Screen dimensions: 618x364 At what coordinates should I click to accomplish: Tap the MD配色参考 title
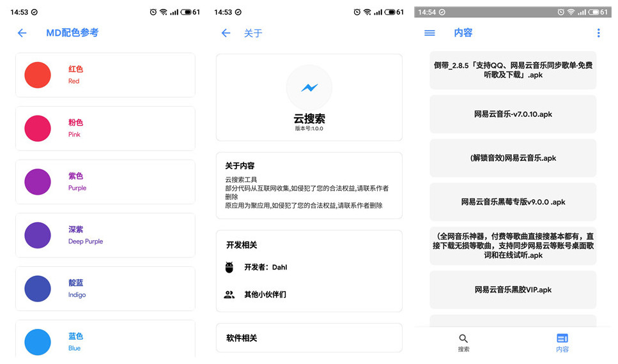point(72,33)
